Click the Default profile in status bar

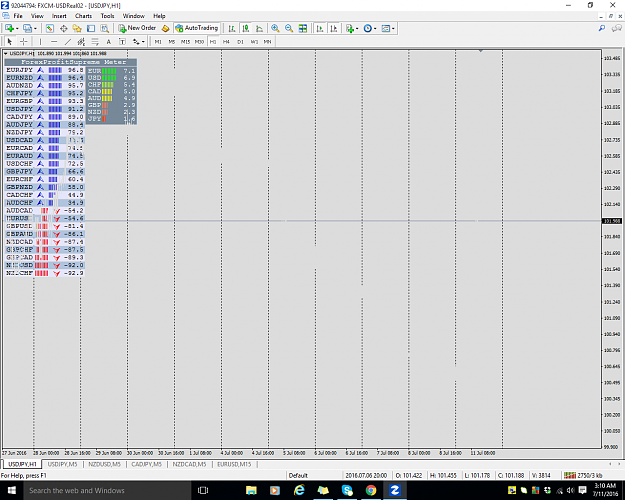click(298, 475)
